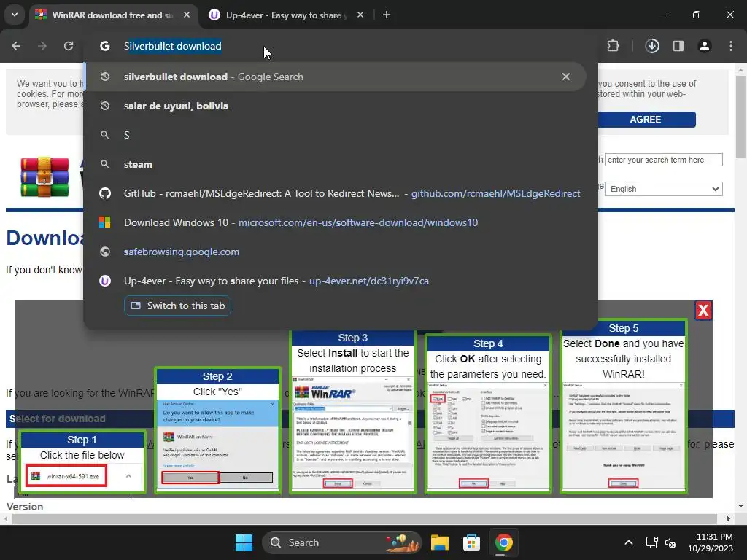Screen dimensions: 747x560
Task: Click the Step 2 Click Yes thumbnail
Action: pos(217,430)
